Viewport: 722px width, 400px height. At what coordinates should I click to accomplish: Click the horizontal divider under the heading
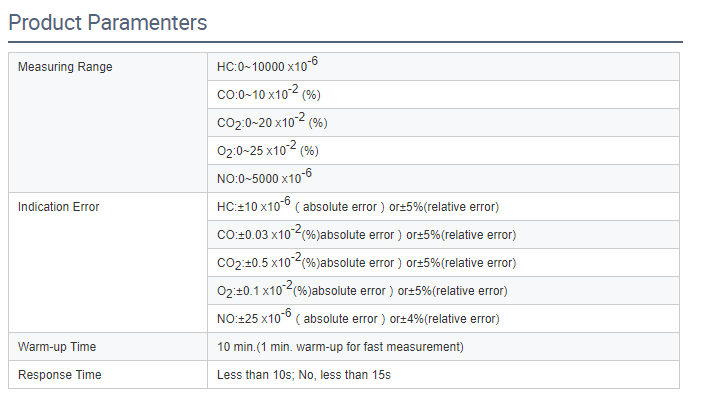[345, 42]
